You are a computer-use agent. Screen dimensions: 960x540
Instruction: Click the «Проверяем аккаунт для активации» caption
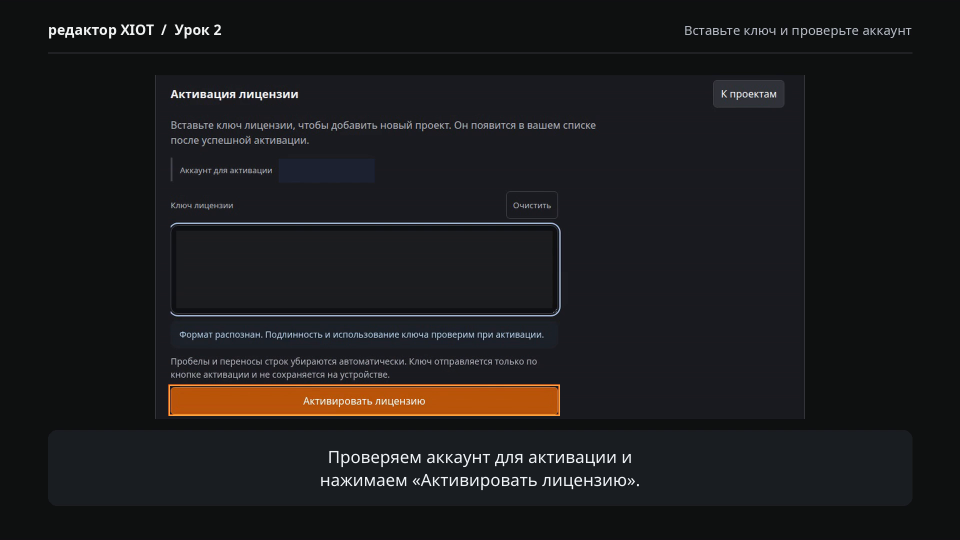pos(480,468)
